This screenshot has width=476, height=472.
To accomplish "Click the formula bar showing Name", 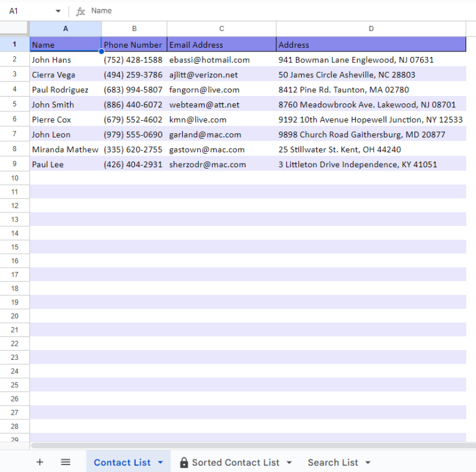I will [x=283, y=11].
